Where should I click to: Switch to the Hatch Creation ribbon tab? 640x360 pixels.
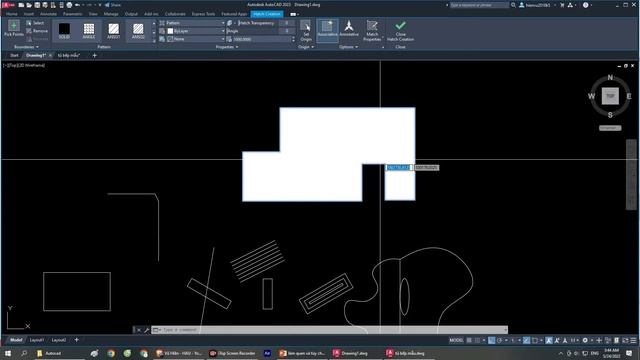click(x=267, y=14)
